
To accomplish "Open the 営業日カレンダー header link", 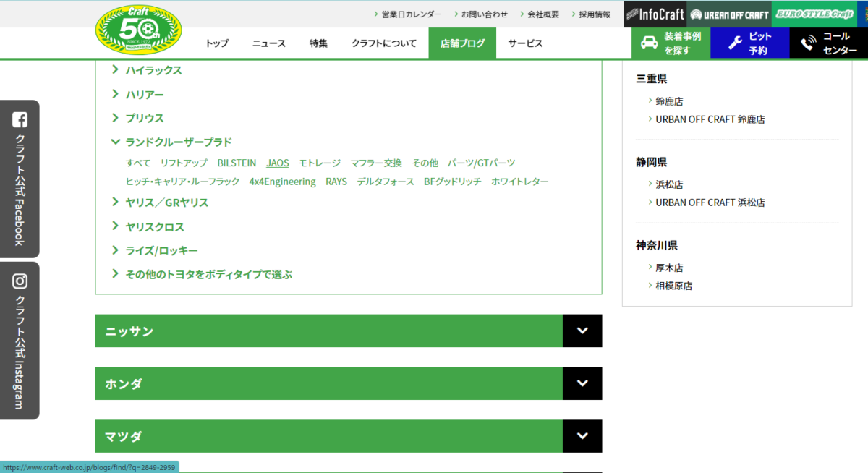I will tap(411, 14).
